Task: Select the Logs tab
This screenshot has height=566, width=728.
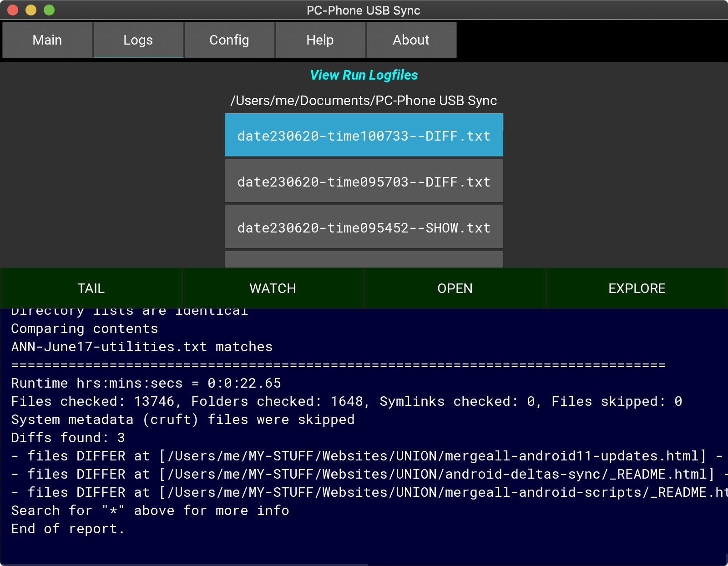Action: tap(138, 40)
